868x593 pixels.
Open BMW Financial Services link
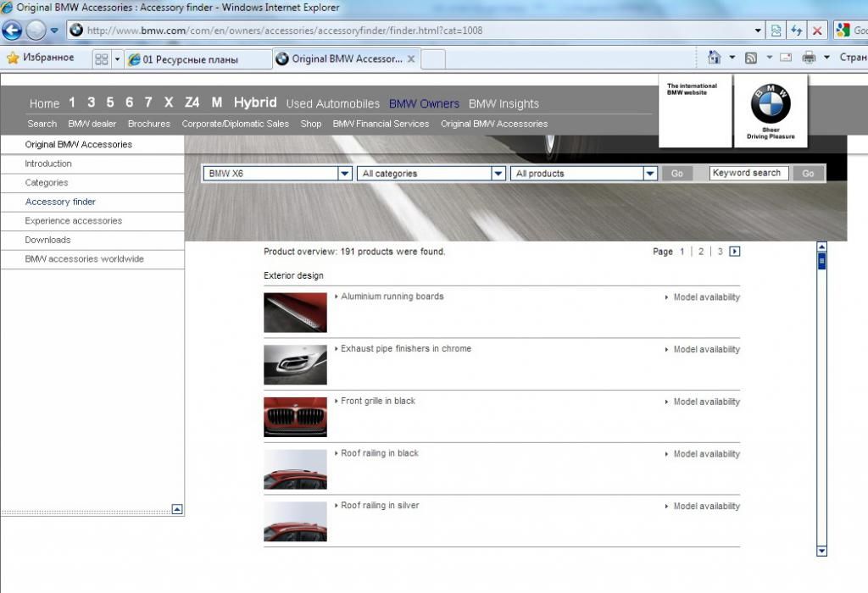[381, 124]
